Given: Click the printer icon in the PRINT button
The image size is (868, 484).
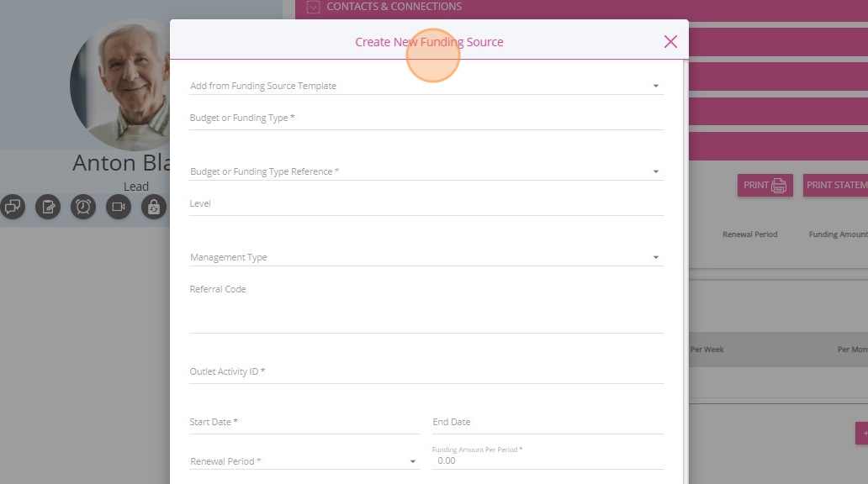Looking at the screenshot, I should click(x=778, y=186).
